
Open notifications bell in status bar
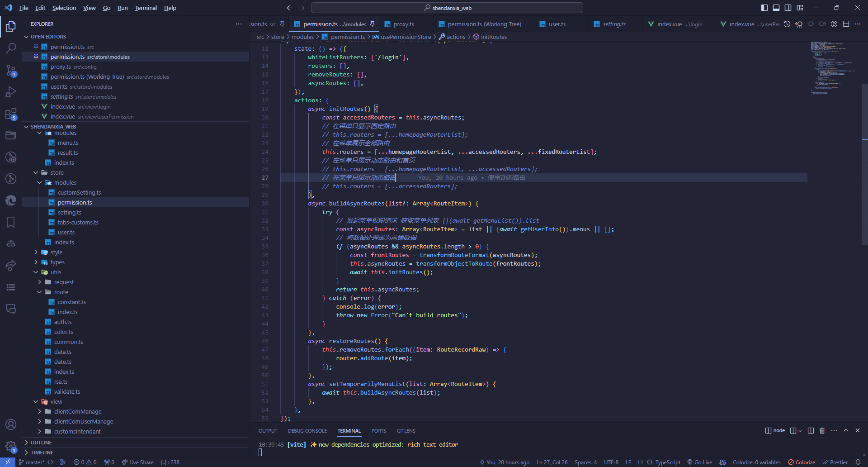click(858, 462)
